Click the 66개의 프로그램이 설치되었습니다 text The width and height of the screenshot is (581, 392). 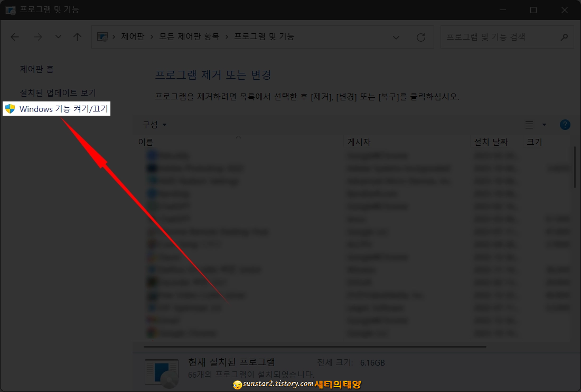(251, 375)
